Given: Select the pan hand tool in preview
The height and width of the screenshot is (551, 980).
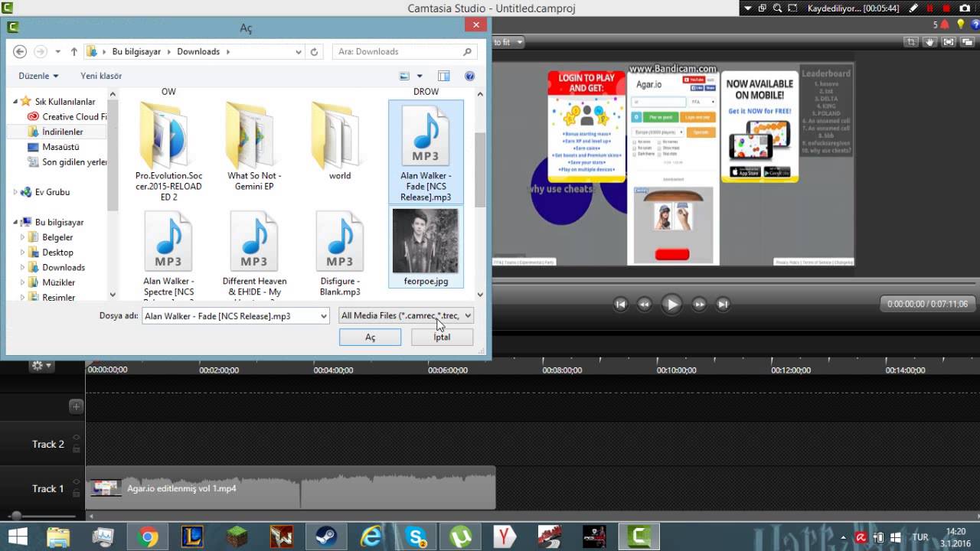Looking at the screenshot, I should click(x=930, y=42).
